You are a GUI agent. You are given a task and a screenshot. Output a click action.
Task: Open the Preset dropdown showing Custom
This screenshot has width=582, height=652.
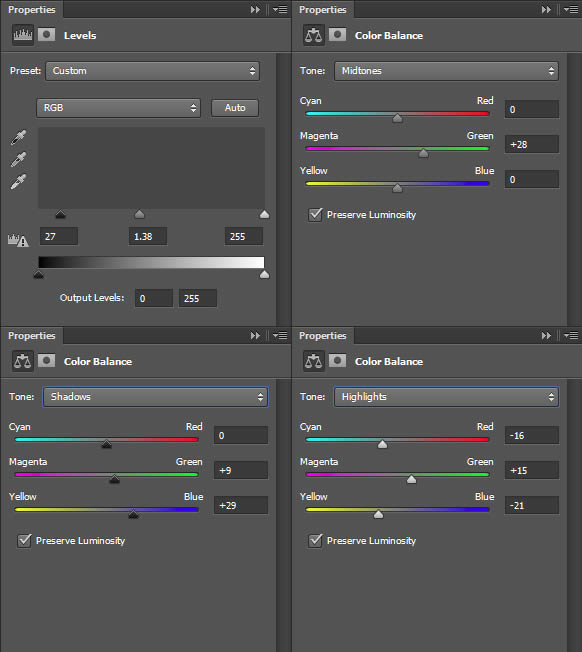tap(153, 71)
